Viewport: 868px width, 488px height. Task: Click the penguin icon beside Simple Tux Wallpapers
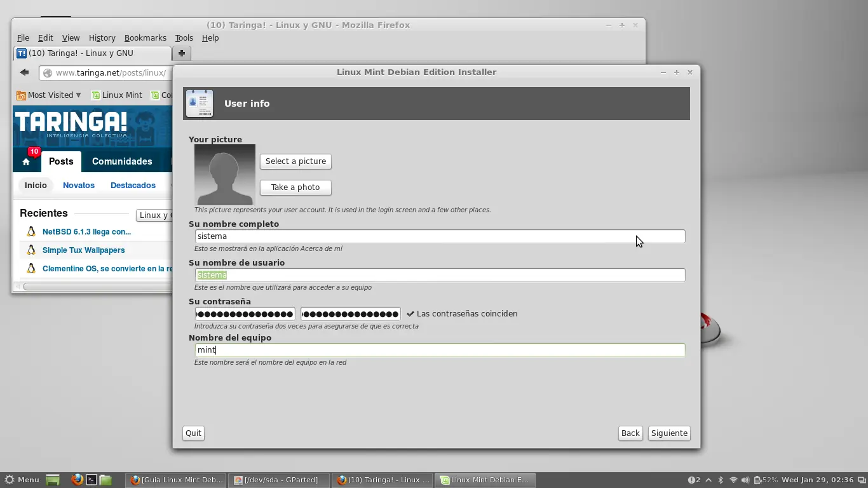point(31,250)
